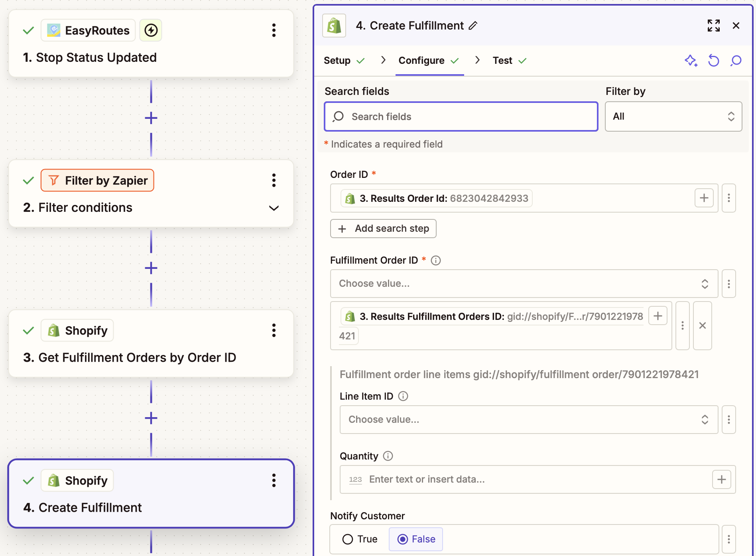
Task: Open the Fulfillment Order ID Choose value dropdown
Action: click(524, 284)
